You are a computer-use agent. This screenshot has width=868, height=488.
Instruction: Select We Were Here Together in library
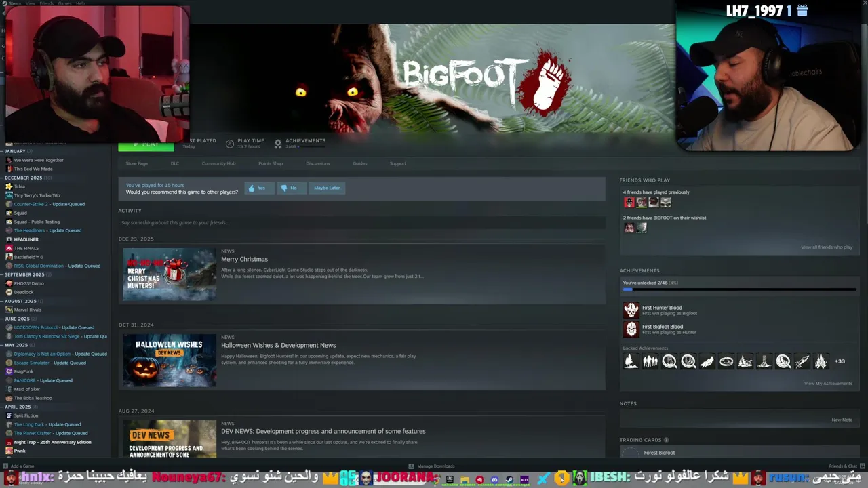(38, 160)
